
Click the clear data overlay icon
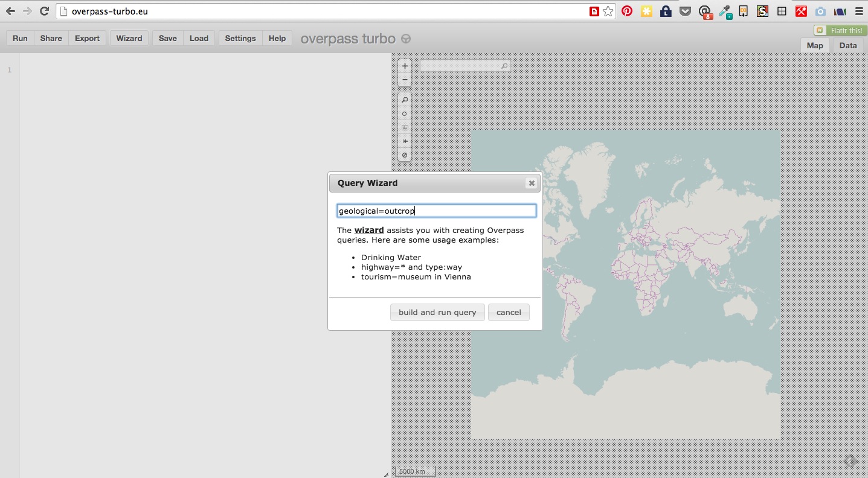[405, 155]
